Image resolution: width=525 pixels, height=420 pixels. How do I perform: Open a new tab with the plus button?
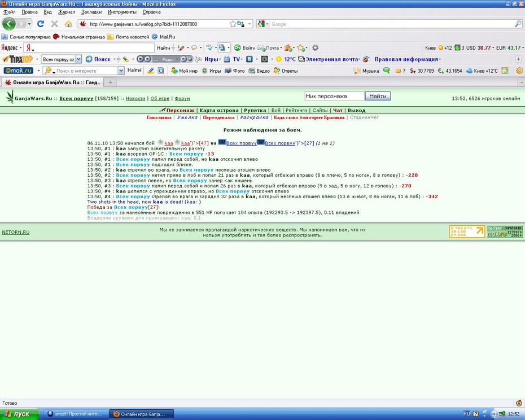[110, 82]
